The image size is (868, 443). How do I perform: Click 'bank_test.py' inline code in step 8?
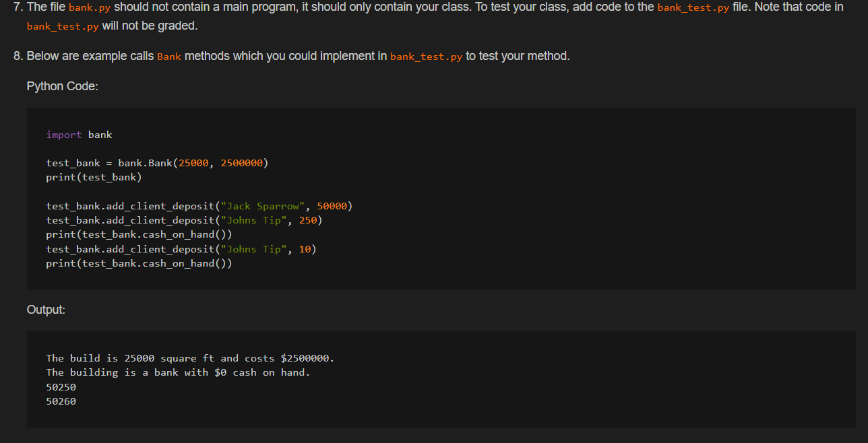click(426, 57)
